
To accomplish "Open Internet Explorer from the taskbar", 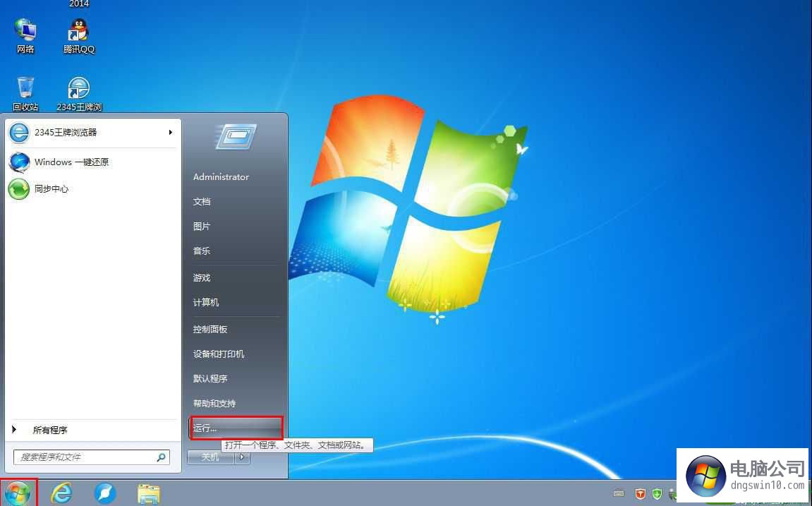I will pyautogui.click(x=61, y=493).
